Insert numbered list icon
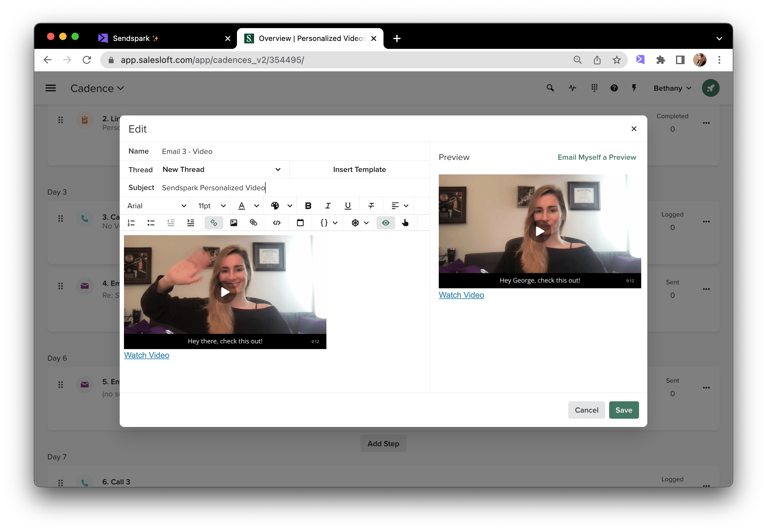Viewport: 767px width, 532px height. coord(131,223)
